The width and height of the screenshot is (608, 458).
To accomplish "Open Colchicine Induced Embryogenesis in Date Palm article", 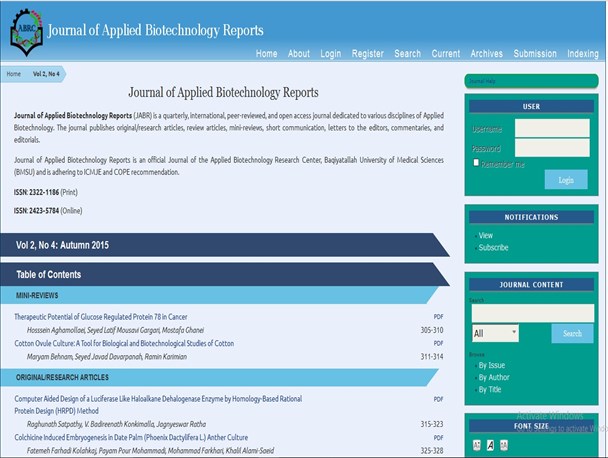I will coord(131,437).
